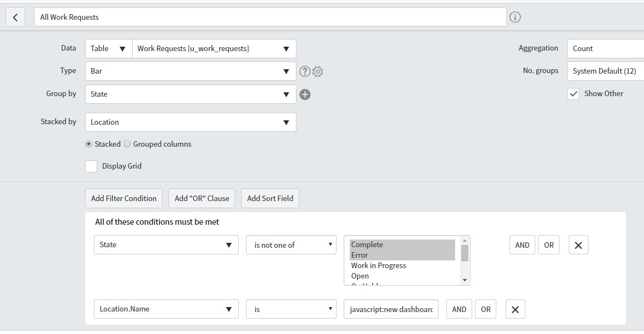
Task: Open the State field dropdown in filter
Action: [x=166, y=245]
